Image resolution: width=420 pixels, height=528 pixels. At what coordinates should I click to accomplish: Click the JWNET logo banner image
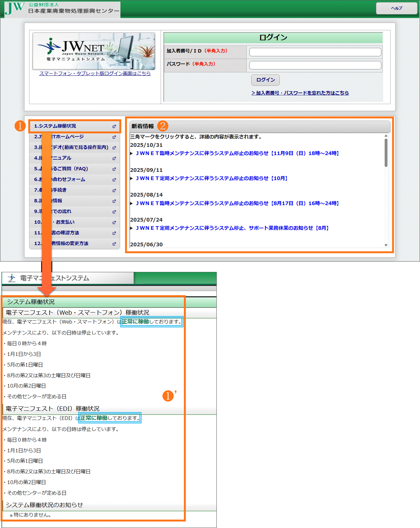point(94,51)
